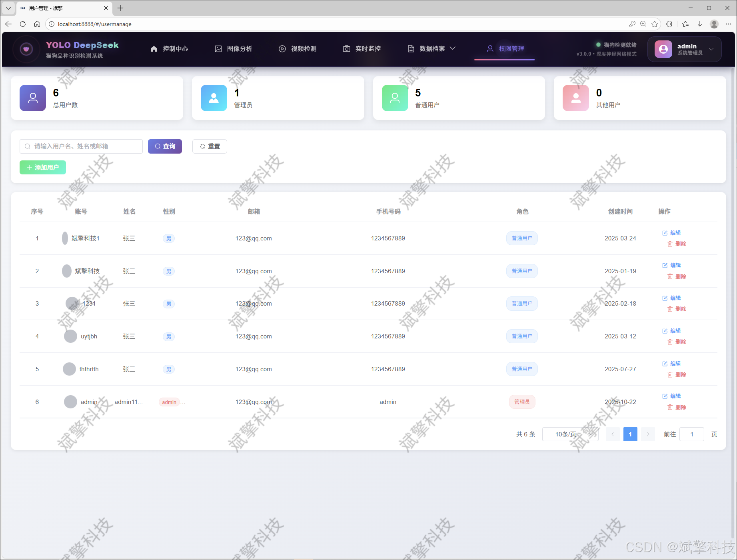Viewport: 737px width, 560px height.
Task: Click the 角色 column header
Action: point(522,212)
